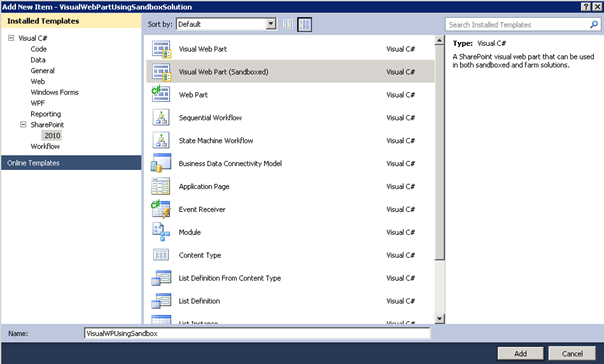Click Visual C# in the Event Receiver row
604x364 pixels.
click(x=401, y=209)
